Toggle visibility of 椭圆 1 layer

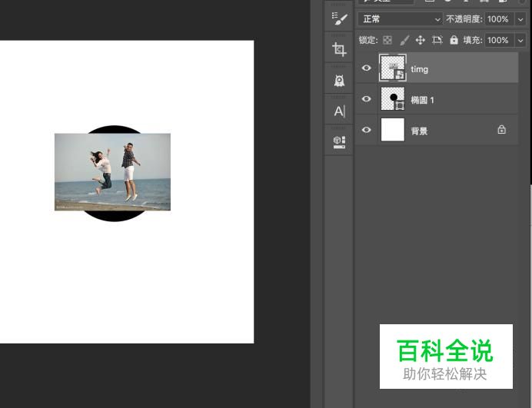[x=367, y=99]
